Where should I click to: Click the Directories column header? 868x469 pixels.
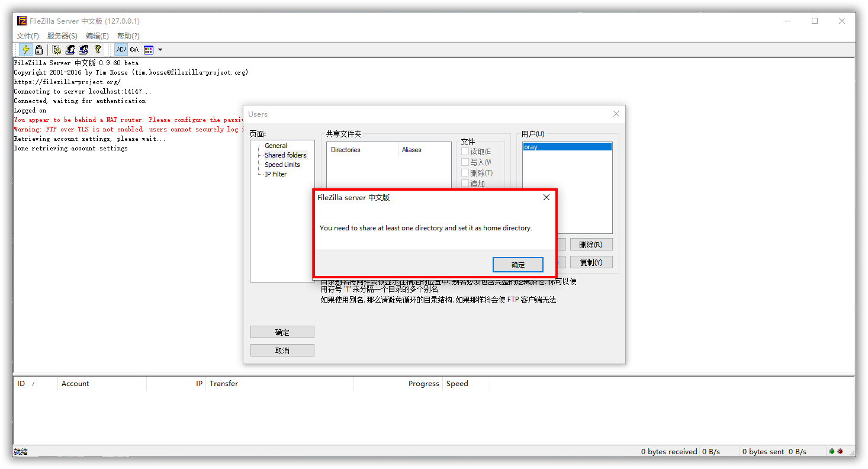click(362, 150)
